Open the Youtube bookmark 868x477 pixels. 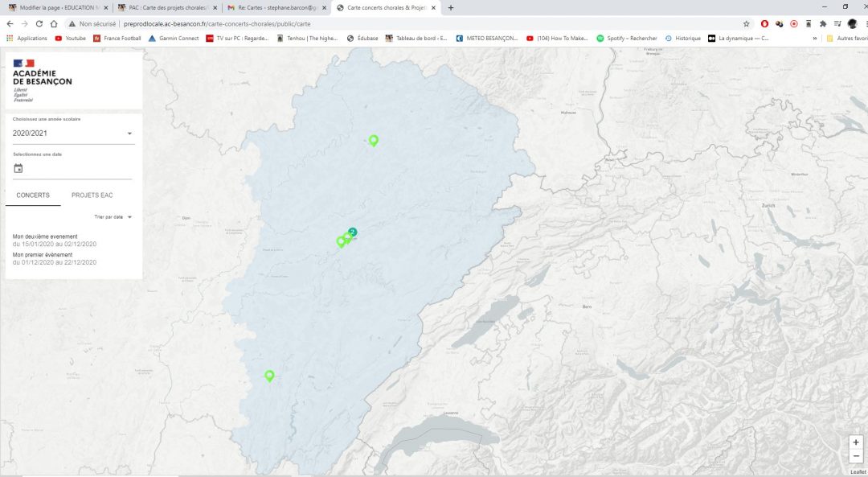[70, 39]
